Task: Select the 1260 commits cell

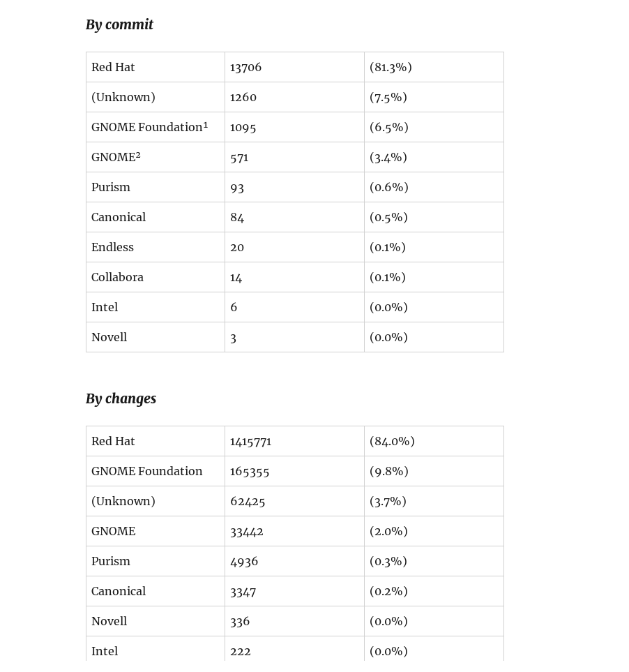Action: tap(243, 97)
